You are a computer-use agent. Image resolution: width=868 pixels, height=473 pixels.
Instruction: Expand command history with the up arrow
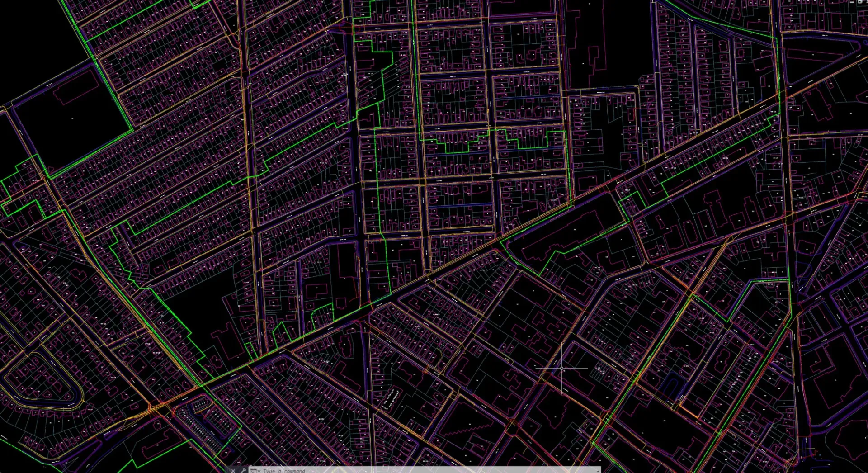coord(598,471)
